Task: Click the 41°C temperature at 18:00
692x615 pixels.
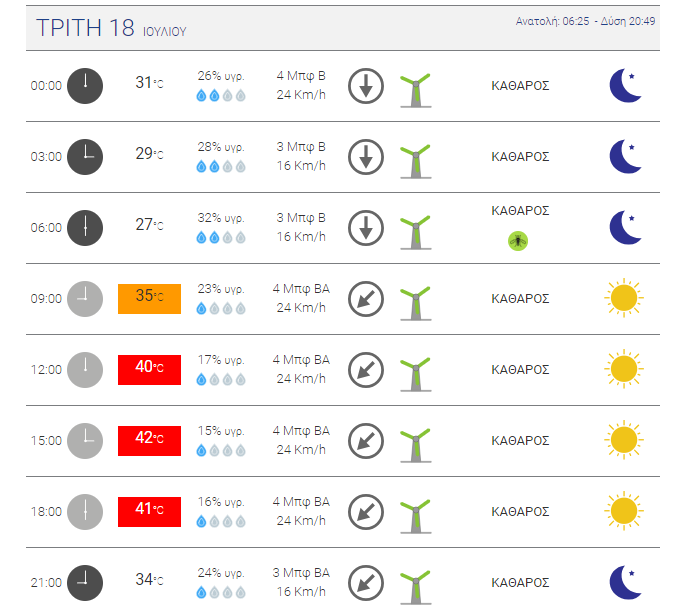Action: click(149, 511)
